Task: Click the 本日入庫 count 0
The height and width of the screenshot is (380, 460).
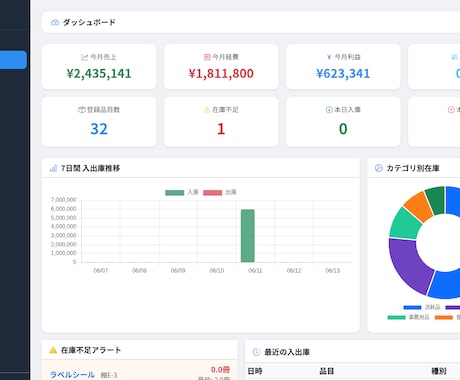Action: (343, 129)
